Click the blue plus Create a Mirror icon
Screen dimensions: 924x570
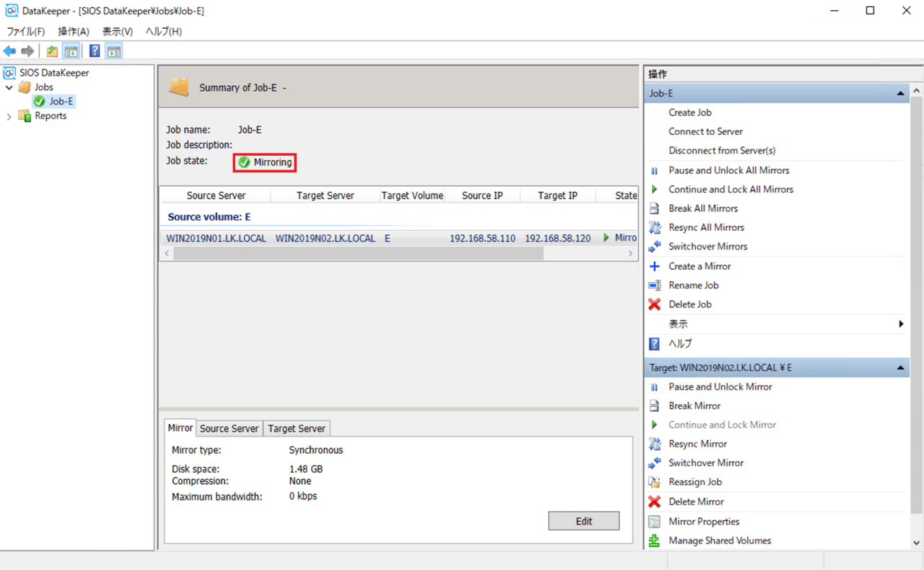654,266
